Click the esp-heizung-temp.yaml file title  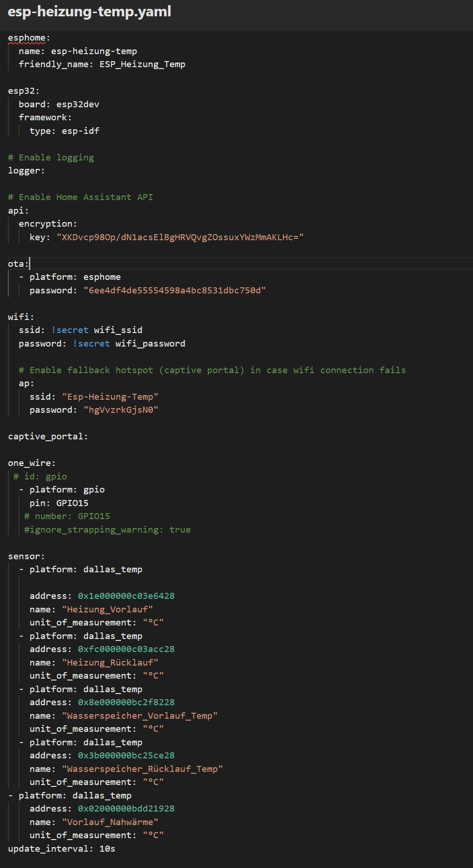89,11
